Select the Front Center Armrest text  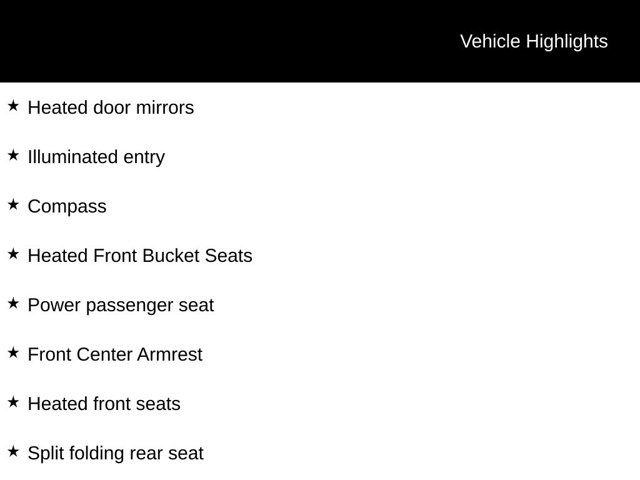point(115,355)
